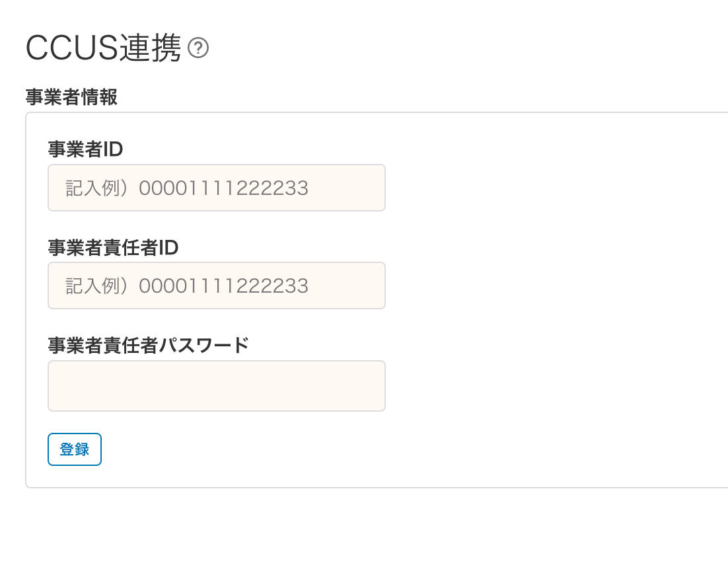728x567 pixels.
Task: Open the help tooltip next to the title
Action: point(199,48)
